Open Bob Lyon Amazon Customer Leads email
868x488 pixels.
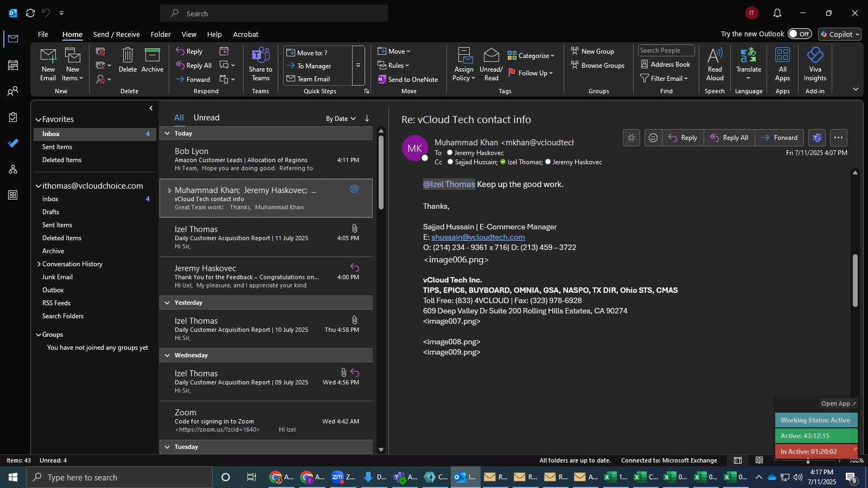266,159
